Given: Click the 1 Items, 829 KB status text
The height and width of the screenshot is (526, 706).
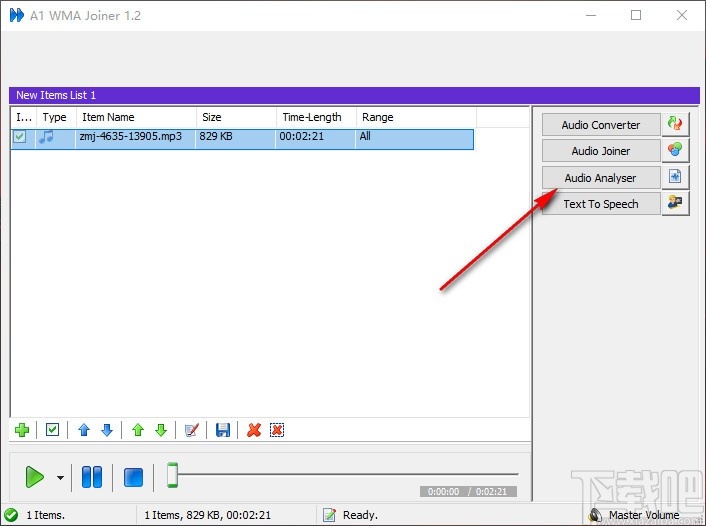Looking at the screenshot, I should tap(208, 515).
